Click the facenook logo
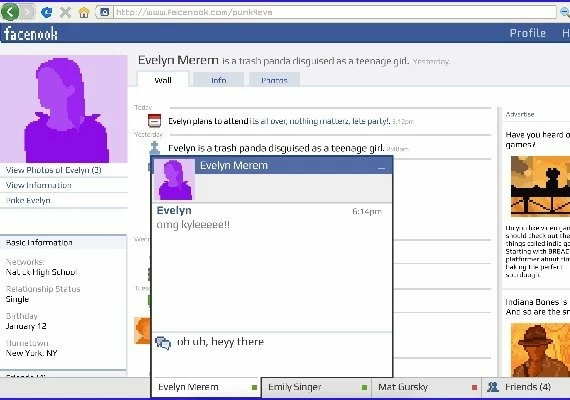 (31, 33)
